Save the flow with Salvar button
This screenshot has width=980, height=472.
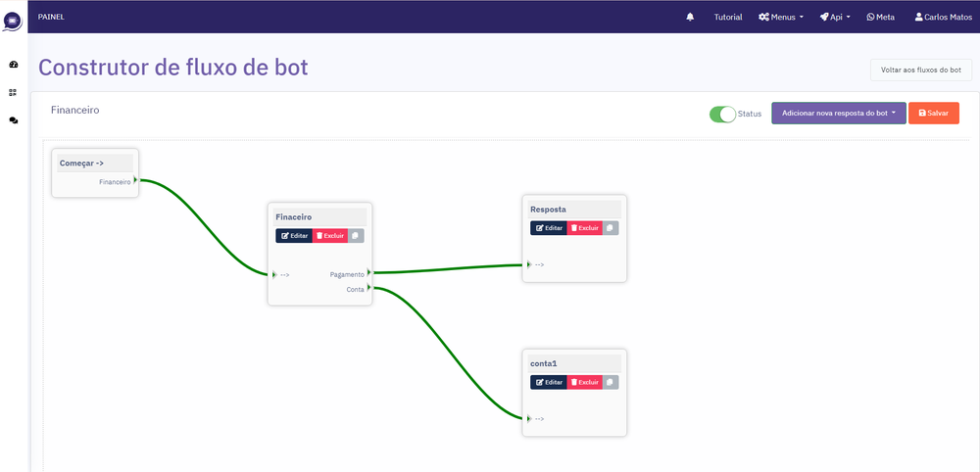tap(934, 114)
